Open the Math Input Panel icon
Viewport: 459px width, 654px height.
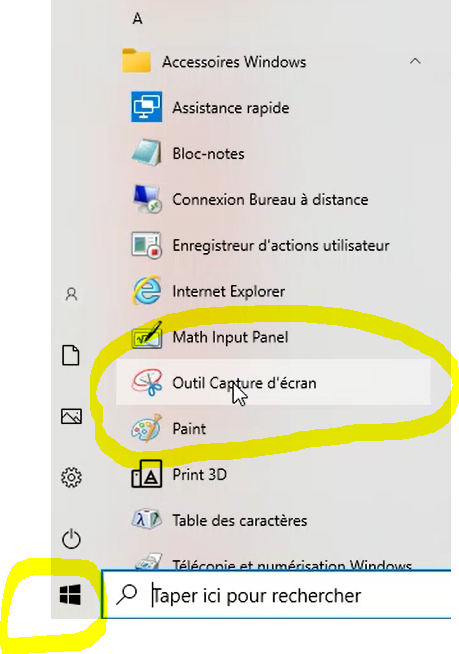(x=146, y=336)
